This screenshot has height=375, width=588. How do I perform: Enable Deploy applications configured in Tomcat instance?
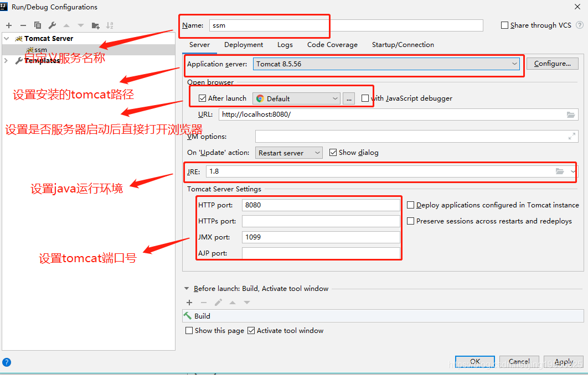[411, 205]
